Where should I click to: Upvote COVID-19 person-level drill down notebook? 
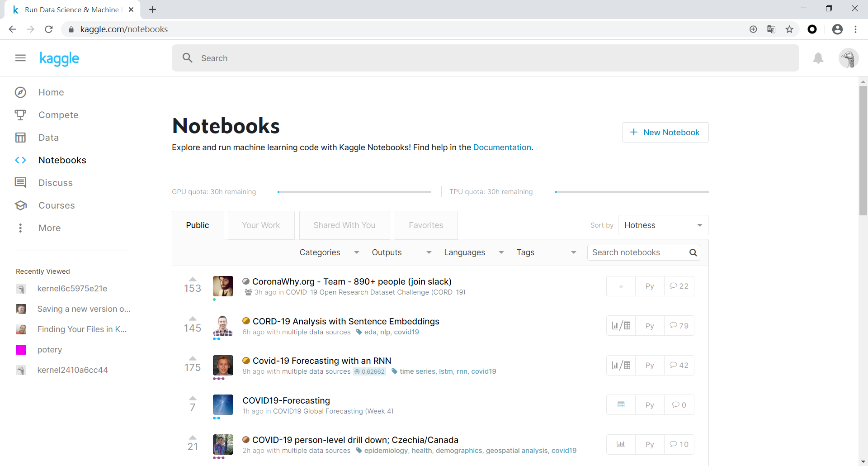[193, 437]
